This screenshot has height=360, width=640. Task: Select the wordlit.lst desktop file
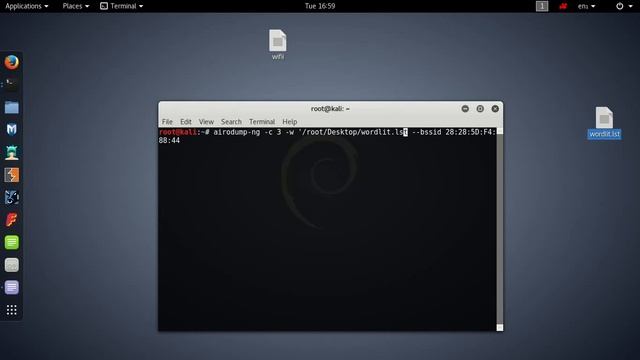click(x=604, y=122)
